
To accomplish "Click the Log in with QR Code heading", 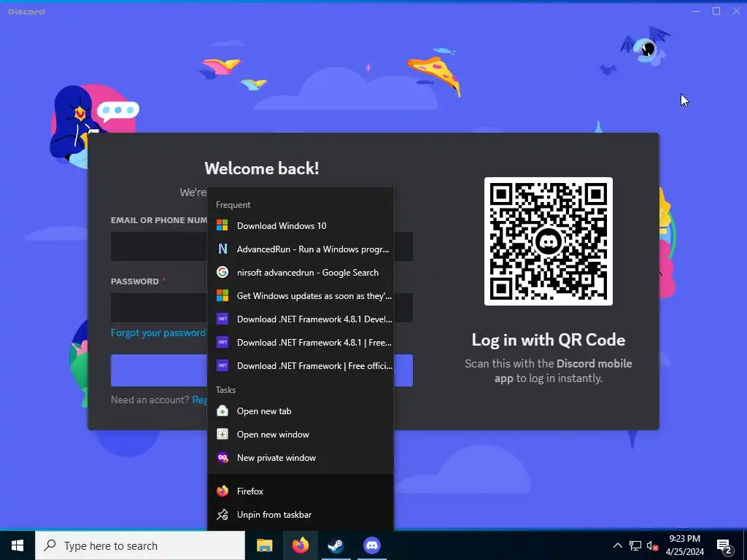I will click(549, 340).
